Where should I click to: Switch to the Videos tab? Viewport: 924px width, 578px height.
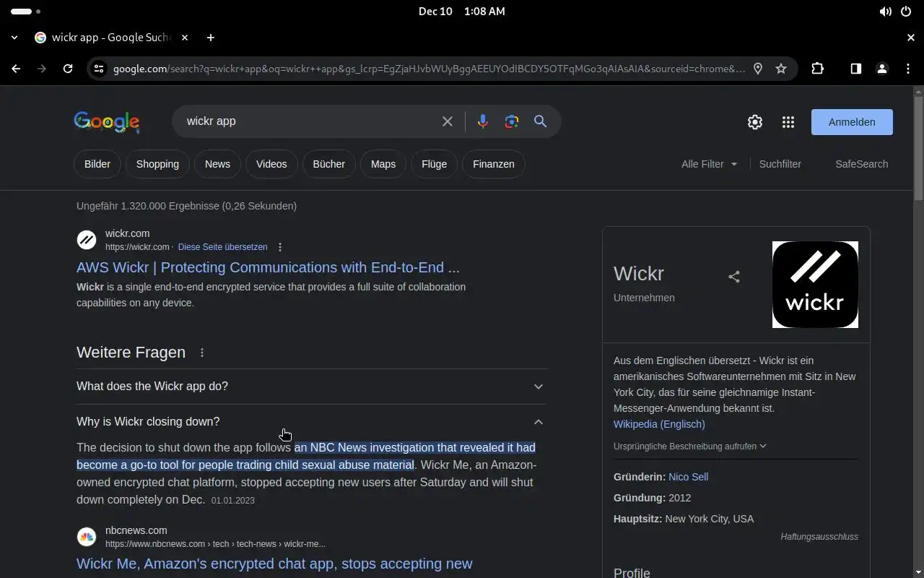click(x=271, y=164)
